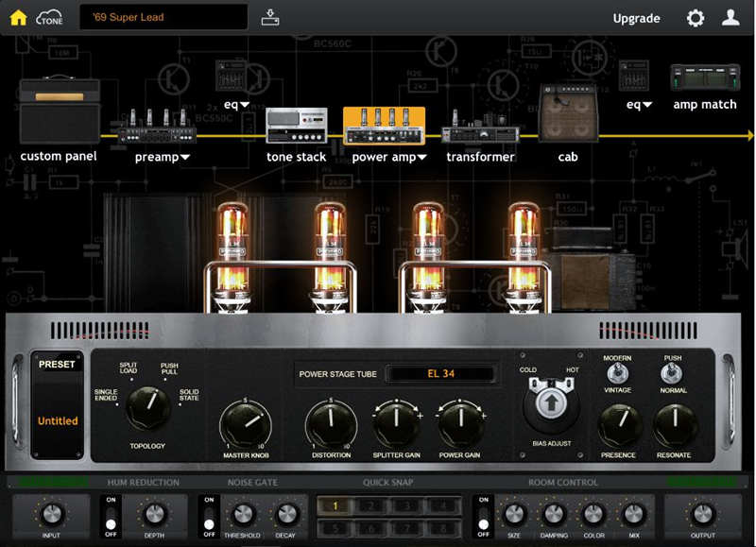Select the custom panel amp icon
This screenshot has width=756, height=547.
tap(59, 111)
